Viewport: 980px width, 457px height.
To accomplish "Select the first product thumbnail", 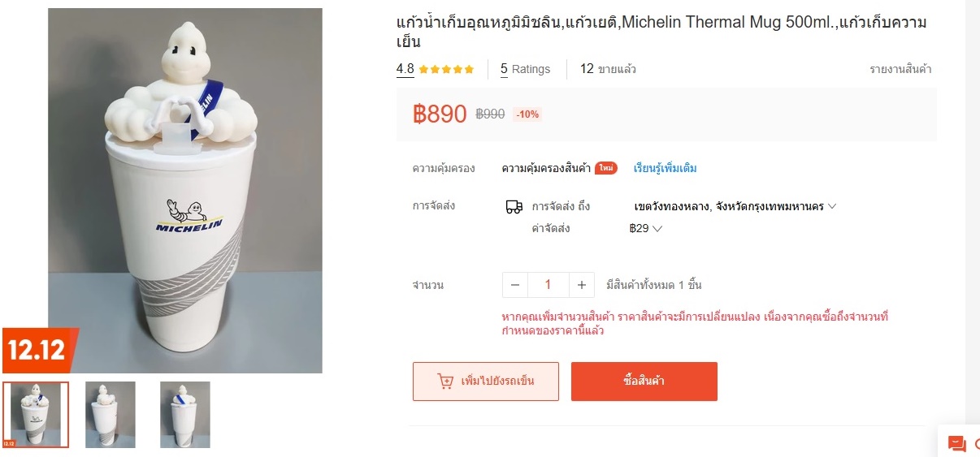I will click(36, 415).
